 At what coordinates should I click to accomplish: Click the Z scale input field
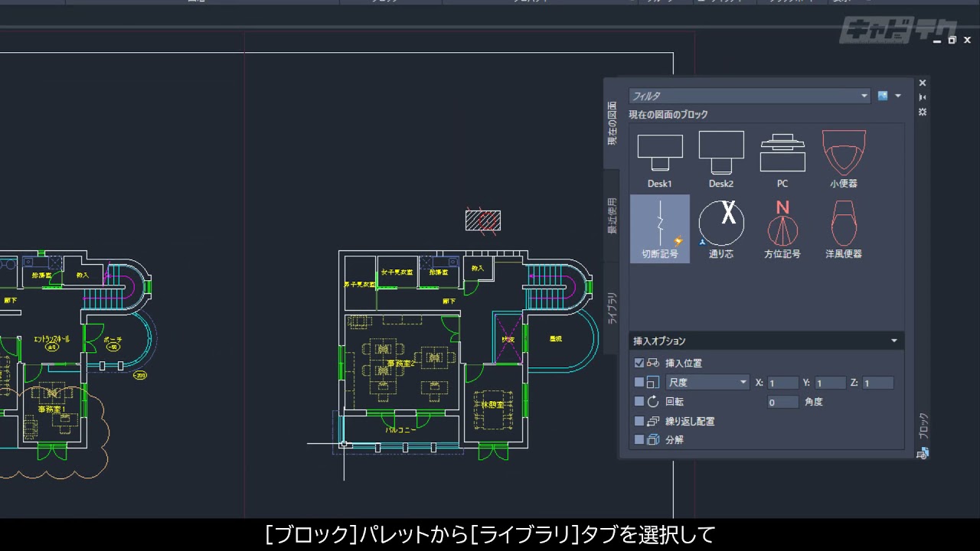878,383
